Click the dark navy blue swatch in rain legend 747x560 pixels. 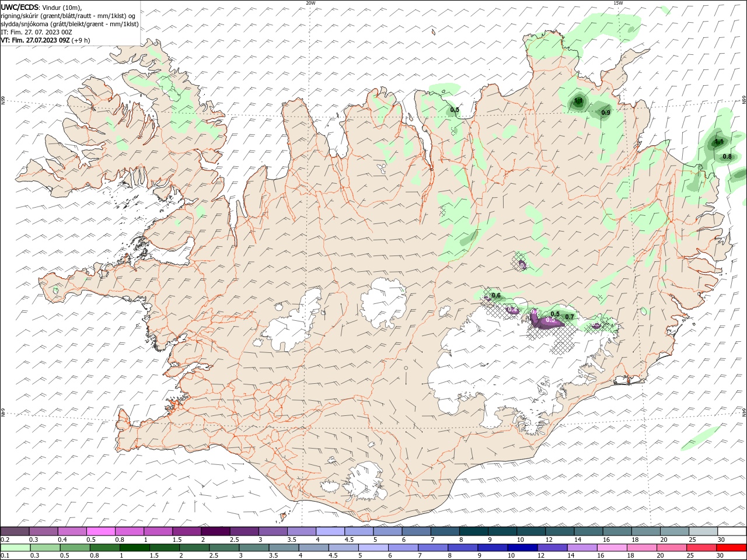pyautogui.click(x=522, y=547)
